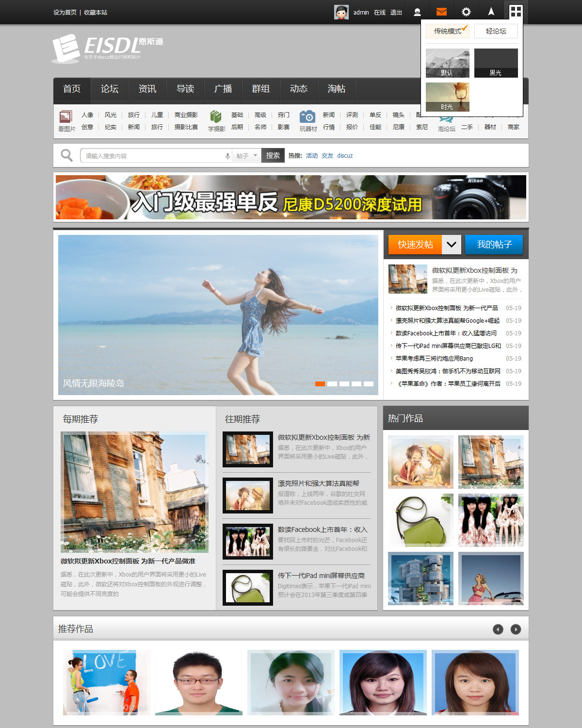The width and height of the screenshot is (582, 728).
Task: Click the EISDL site logo
Action: point(107,49)
